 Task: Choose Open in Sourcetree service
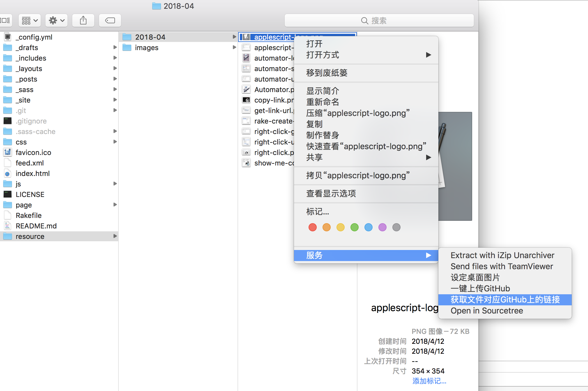pyautogui.click(x=487, y=311)
